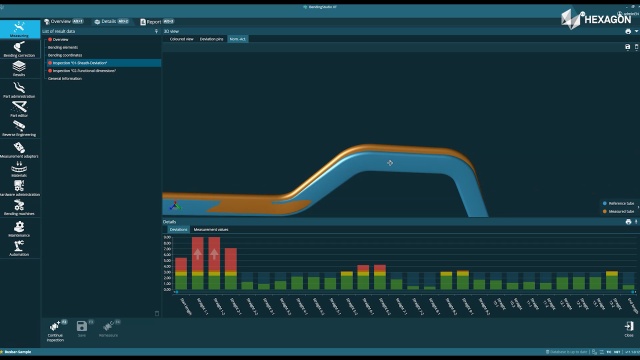Viewport: 640px width, 360px height.
Task: Select the Deviation pins tab
Action: point(211,39)
